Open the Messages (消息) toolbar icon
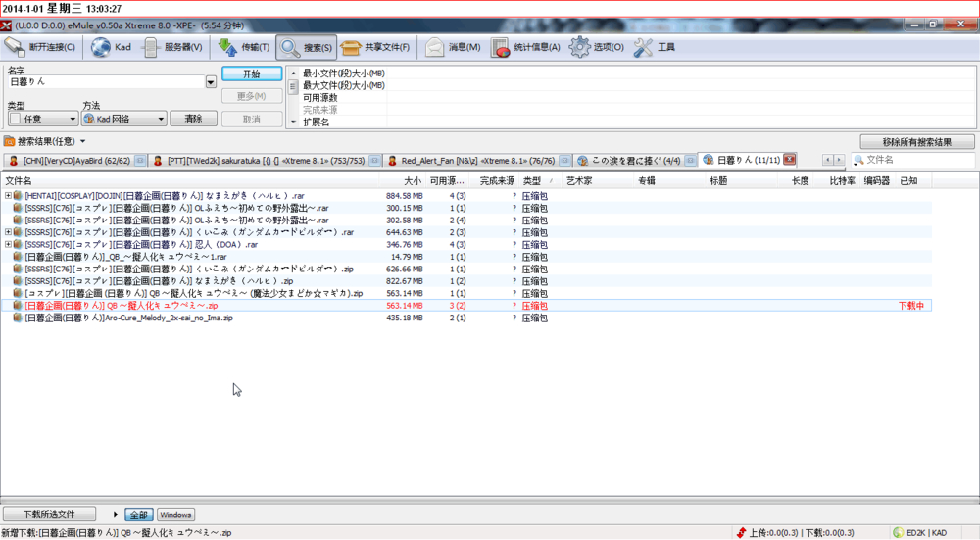 tap(434, 47)
